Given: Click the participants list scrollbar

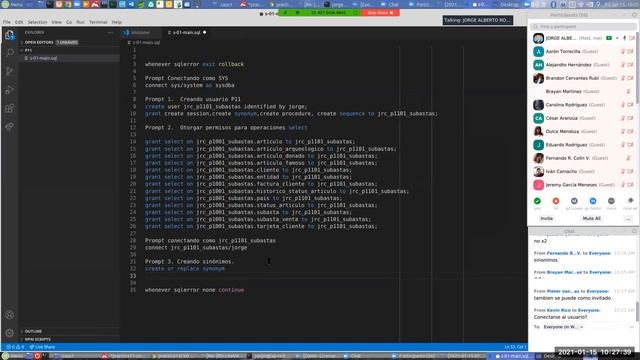Looking at the screenshot, I should click(637, 69).
